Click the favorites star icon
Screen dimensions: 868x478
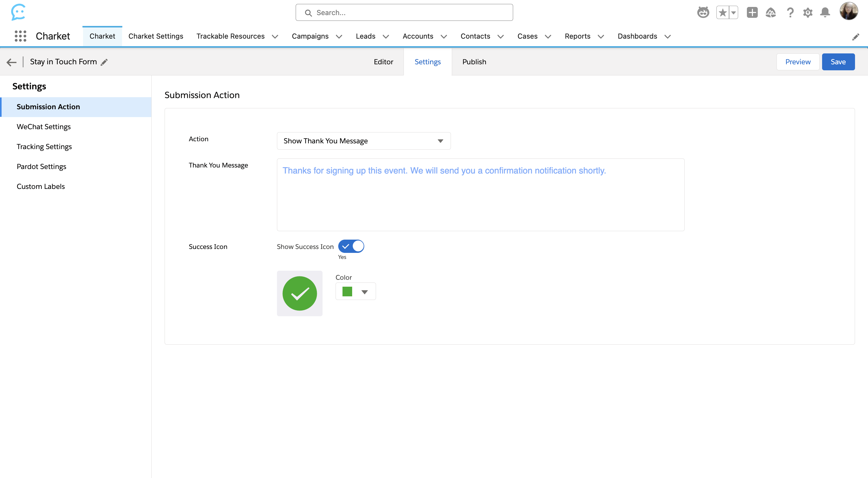tap(723, 12)
